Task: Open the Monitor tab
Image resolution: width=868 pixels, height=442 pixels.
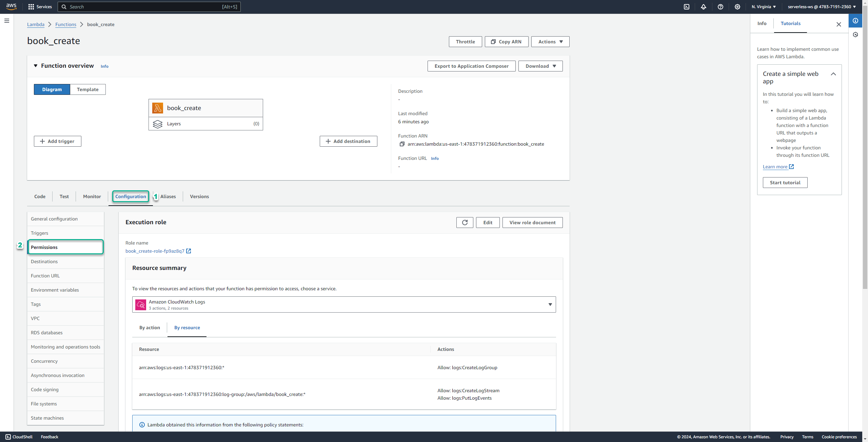Action: click(92, 196)
